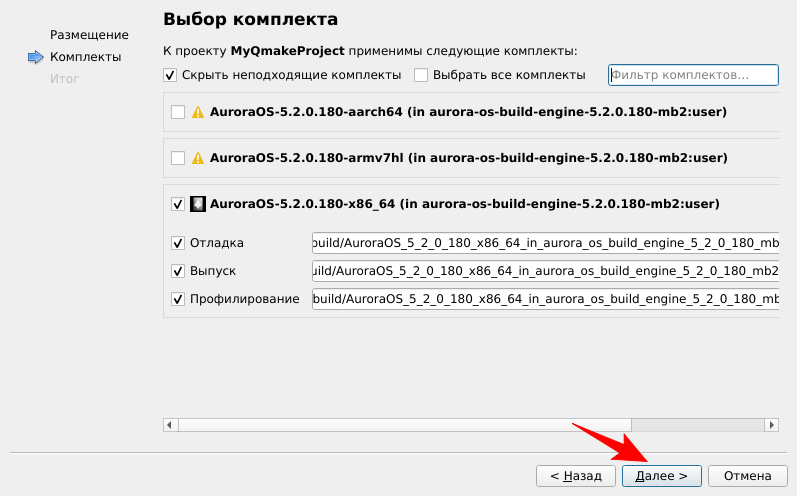Go to the Размещение wizard step

pyautogui.click(x=89, y=35)
